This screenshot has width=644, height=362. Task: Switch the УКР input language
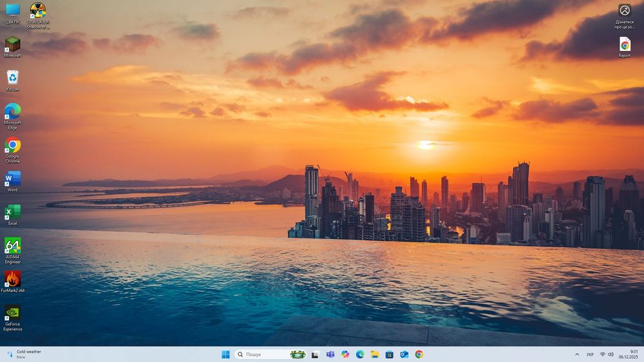coord(590,354)
